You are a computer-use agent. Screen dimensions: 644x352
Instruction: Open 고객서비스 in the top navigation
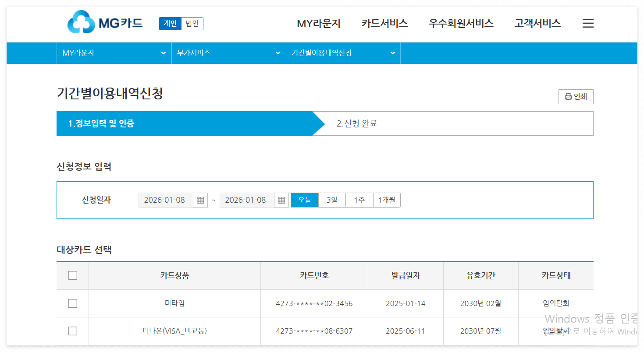(x=537, y=23)
